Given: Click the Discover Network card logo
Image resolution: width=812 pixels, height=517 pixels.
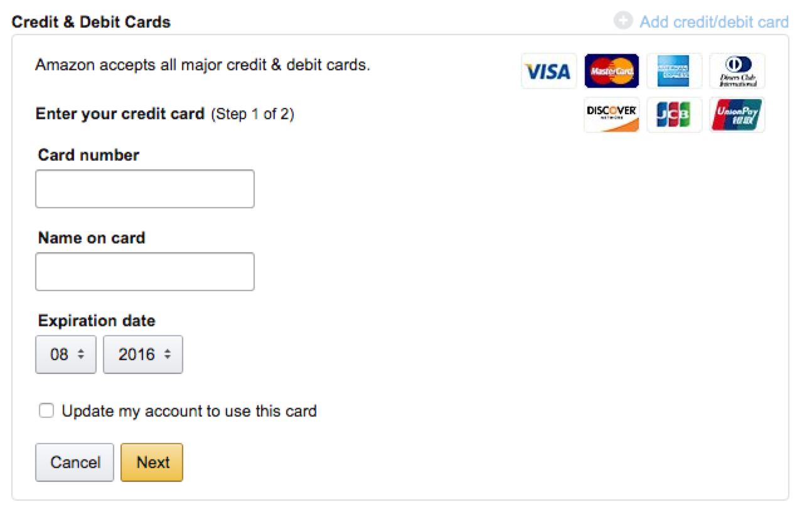Looking at the screenshot, I should pos(611,115).
